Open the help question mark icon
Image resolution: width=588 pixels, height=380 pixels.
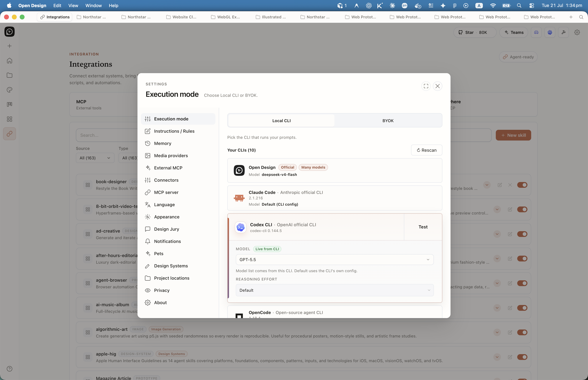[x=9, y=369]
